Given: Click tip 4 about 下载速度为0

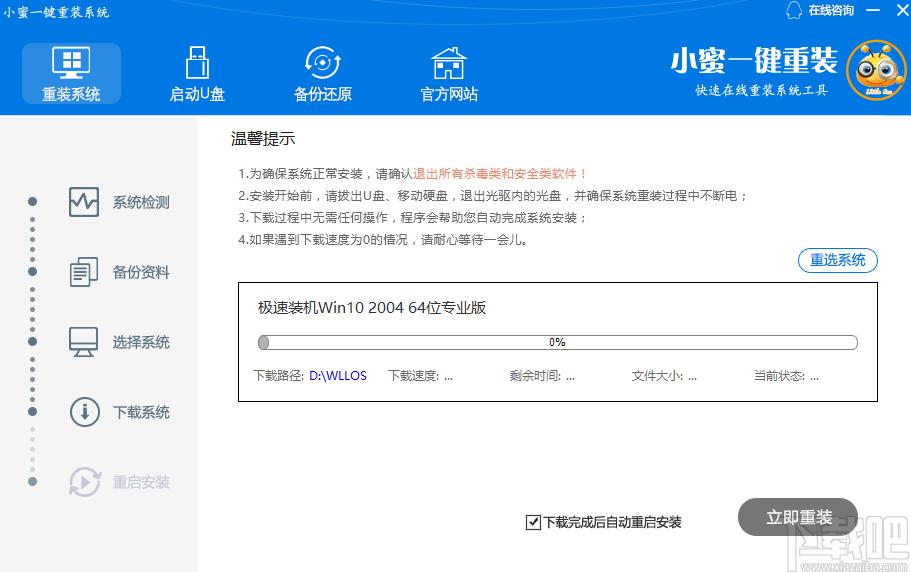Looking at the screenshot, I should 383,240.
